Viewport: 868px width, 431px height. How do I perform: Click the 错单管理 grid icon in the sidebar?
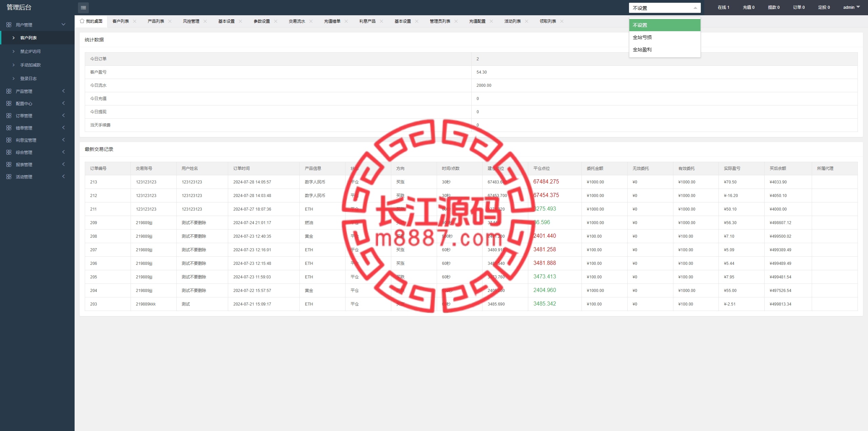point(9,128)
